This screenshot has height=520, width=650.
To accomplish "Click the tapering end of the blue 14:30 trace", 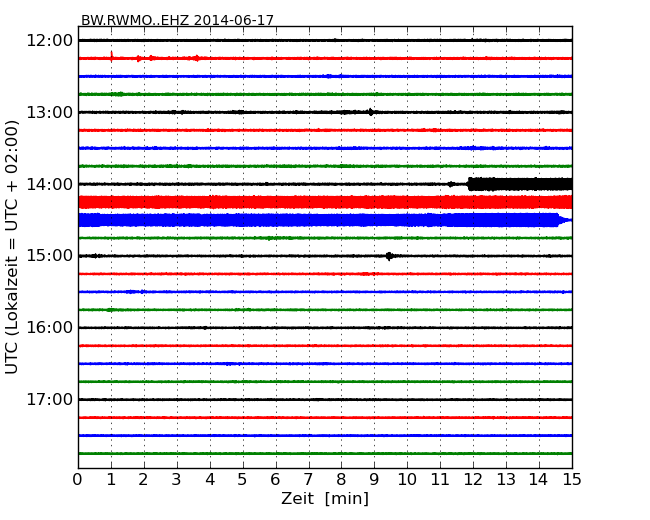I will tap(565, 220).
